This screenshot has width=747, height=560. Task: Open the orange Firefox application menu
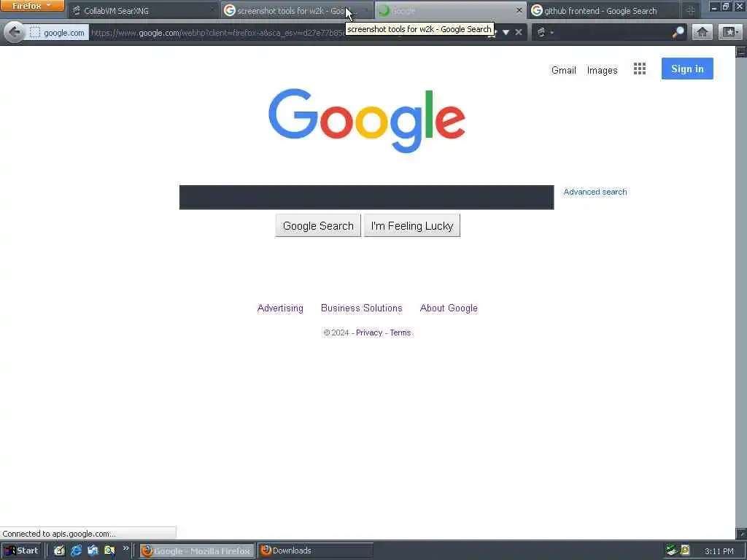point(32,6)
